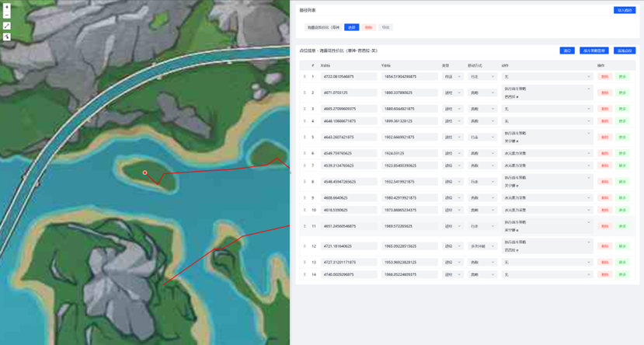Delete waypoint row 7

click(x=604, y=166)
